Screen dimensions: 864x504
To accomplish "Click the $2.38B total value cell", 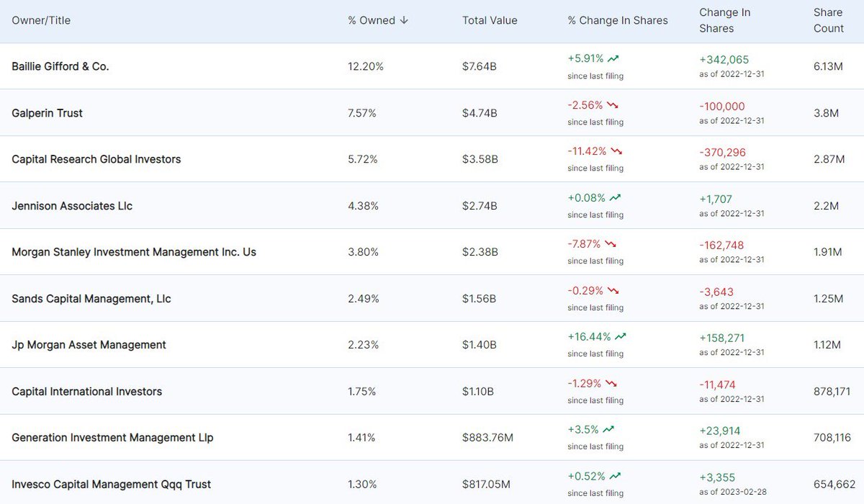I will [480, 252].
